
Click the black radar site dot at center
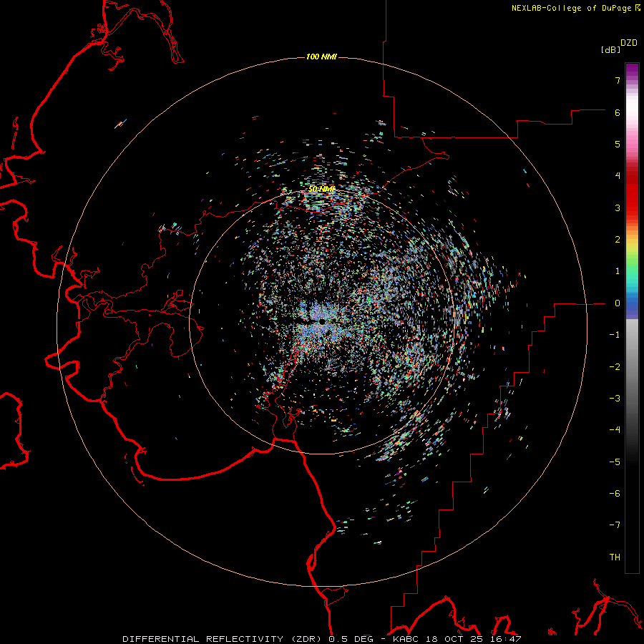click(x=323, y=321)
